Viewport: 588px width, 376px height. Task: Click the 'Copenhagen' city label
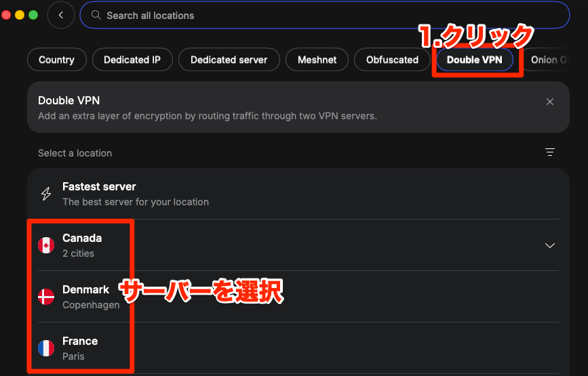[x=91, y=305]
